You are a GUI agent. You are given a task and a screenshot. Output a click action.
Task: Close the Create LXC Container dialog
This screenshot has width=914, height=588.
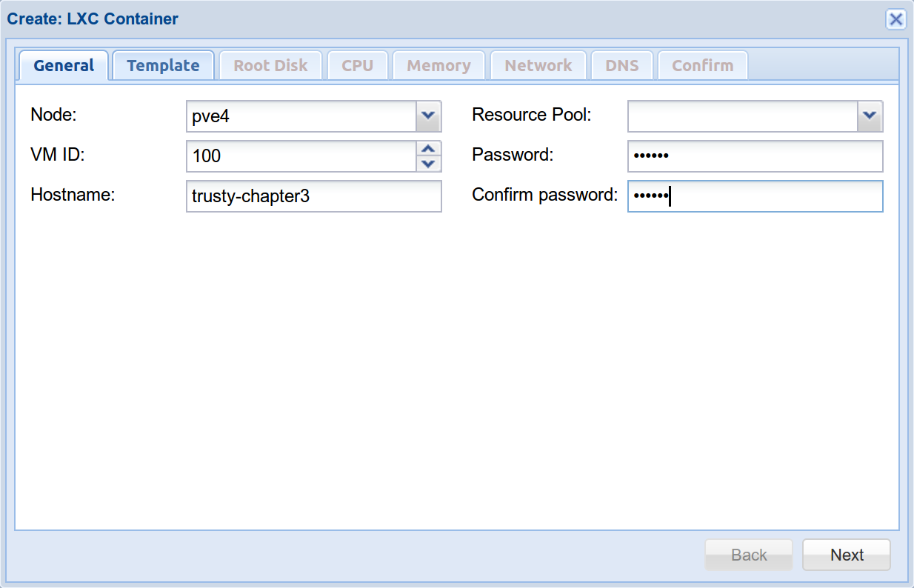(x=895, y=19)
